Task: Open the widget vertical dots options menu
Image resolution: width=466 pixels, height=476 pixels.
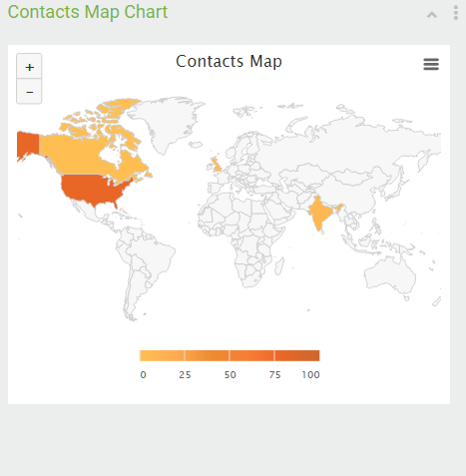Action: point(456,13)
